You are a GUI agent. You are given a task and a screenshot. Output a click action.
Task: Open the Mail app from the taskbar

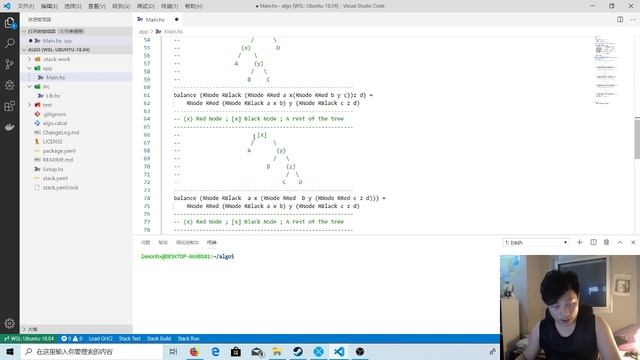257,351
